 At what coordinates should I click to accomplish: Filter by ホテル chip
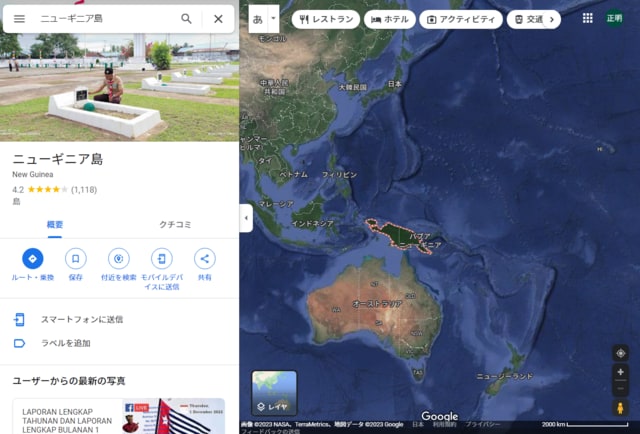389,19
